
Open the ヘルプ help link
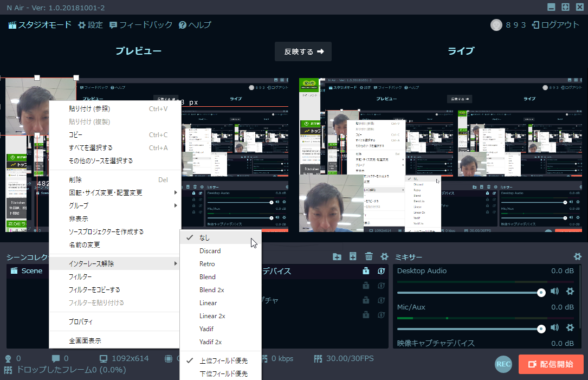pyautogui.click(x=195, y=25)
